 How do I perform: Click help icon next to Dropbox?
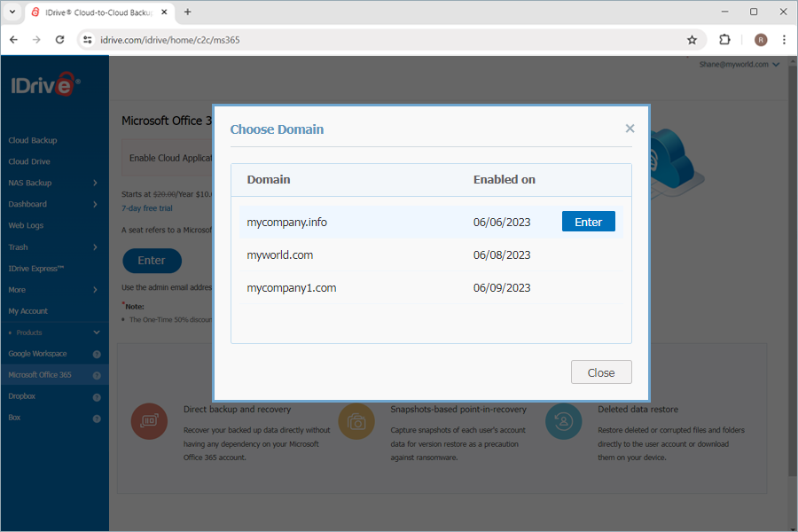click(97, 397)
